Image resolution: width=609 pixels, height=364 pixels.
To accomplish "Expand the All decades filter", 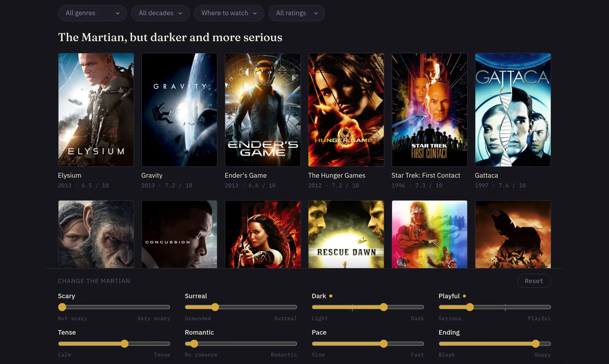I will click(160, 13).
